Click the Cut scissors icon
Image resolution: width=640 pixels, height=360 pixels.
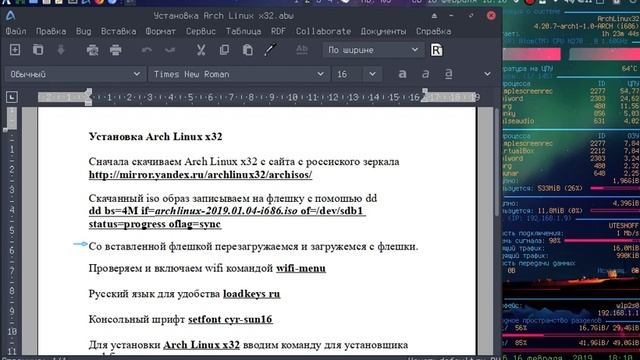pyautogui.click(x=201, y=50)
